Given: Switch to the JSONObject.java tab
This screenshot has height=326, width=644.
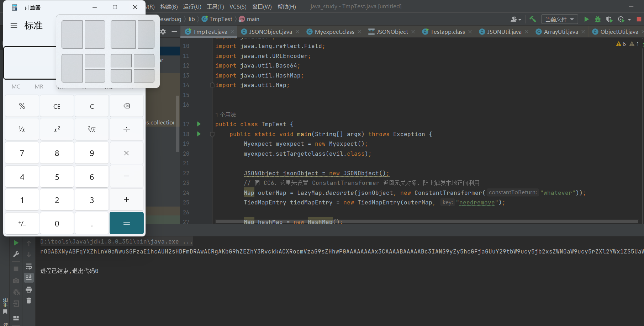Looking at the screenshot, I should click(x=270, y=32).
